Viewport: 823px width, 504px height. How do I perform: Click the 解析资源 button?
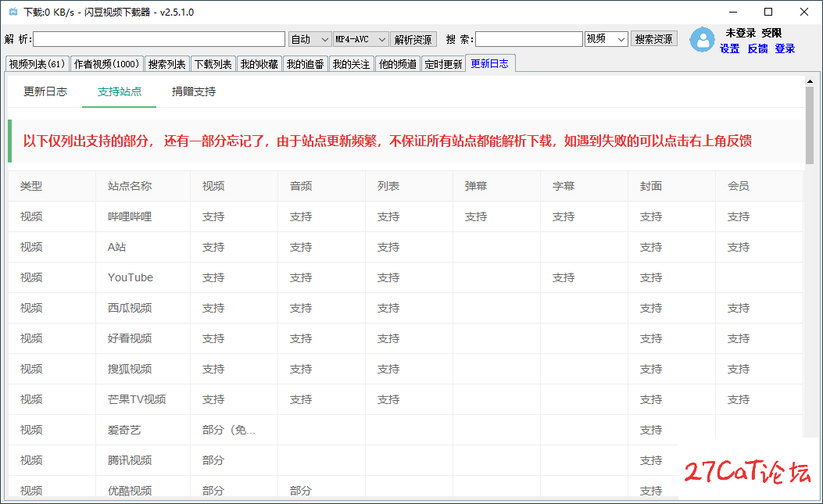point(413,39)
